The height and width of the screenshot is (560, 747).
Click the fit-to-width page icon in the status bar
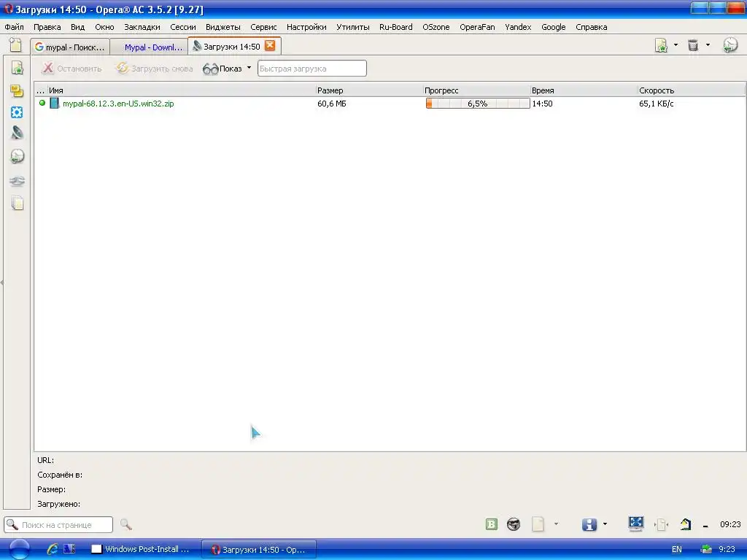pyautogui.click(x=661, y=525)
